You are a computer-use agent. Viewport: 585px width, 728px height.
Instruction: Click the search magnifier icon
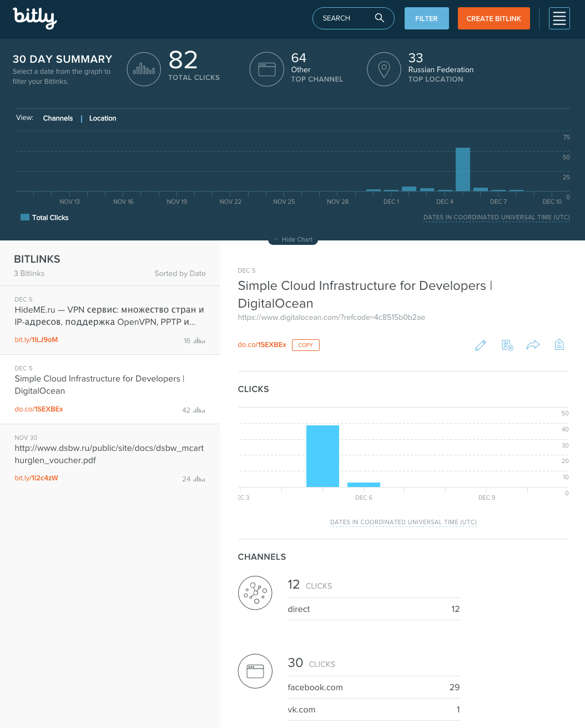click(x=380, y=18)
